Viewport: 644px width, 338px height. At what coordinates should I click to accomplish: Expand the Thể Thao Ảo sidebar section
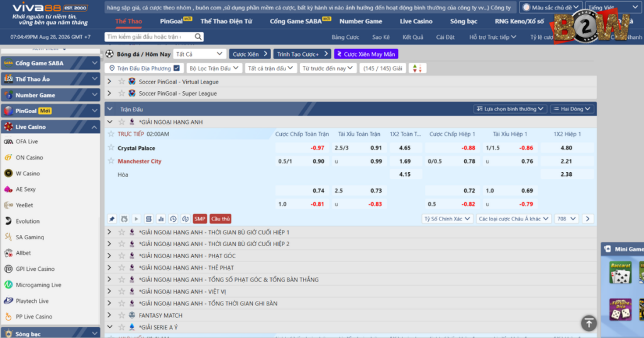click(50, 79)
